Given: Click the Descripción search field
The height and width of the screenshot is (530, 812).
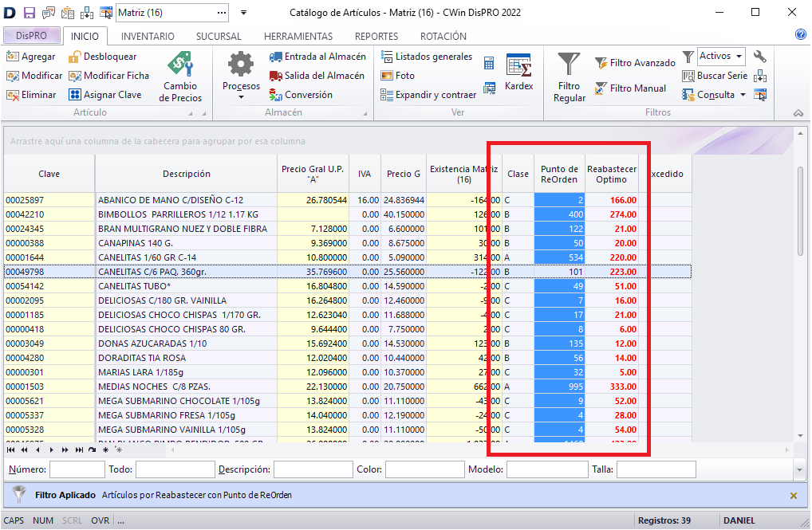Looking at the screenshot, I should click(x=313, y=469).
